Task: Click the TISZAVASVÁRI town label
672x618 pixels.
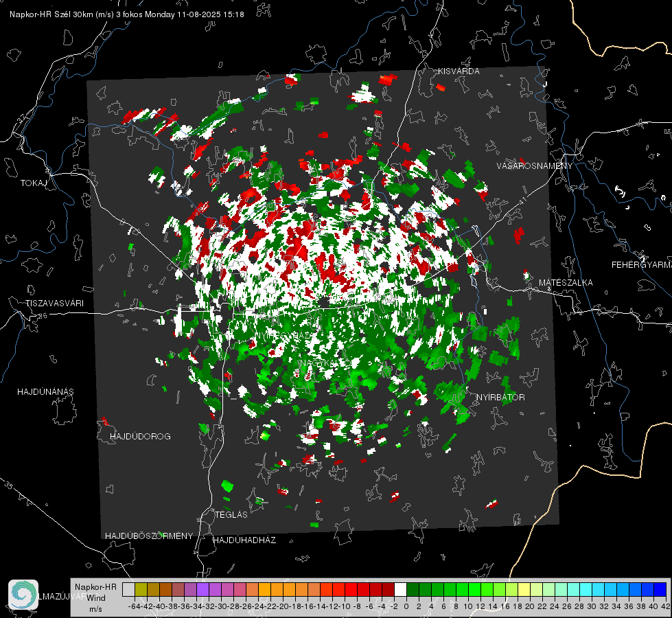Action: 54,304
